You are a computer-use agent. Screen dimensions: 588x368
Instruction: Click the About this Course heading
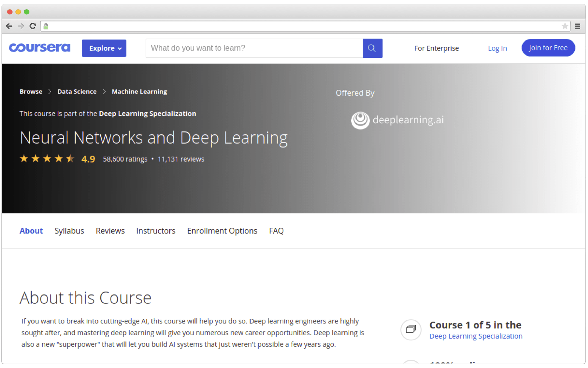(x=86, y=298)
